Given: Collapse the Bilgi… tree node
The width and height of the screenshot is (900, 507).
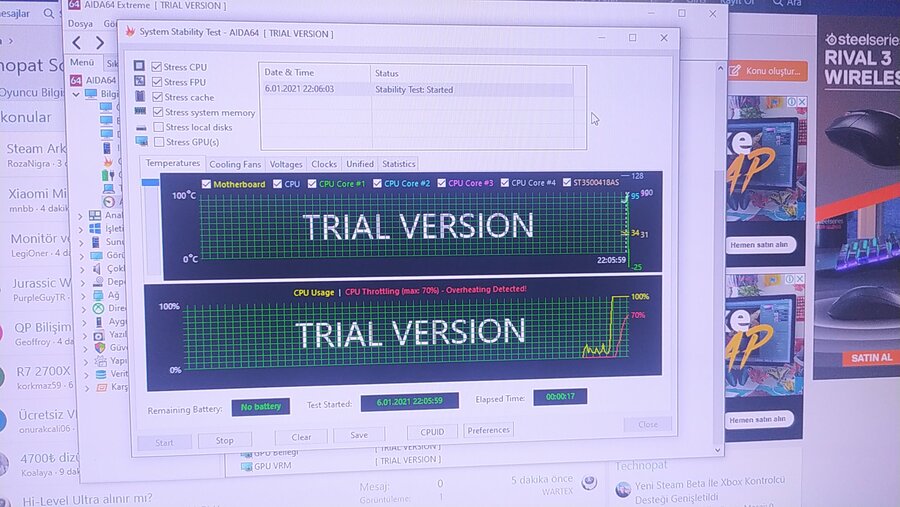Looking at the screenshot, I should pyautogui.click(x=76, y=94).
